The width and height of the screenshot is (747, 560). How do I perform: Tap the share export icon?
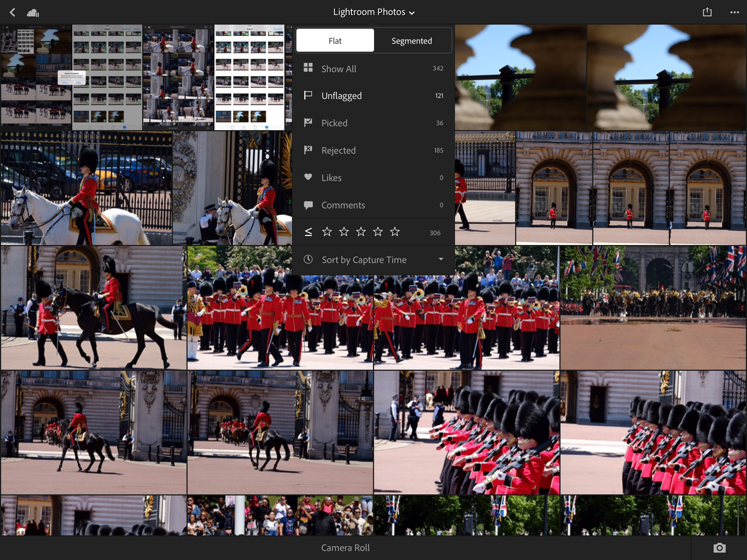(x=707, y=12)
